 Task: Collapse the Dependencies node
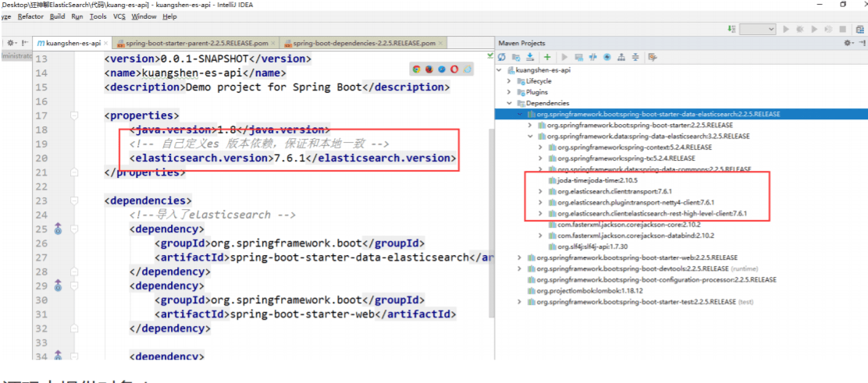click(x=509, y=103)
